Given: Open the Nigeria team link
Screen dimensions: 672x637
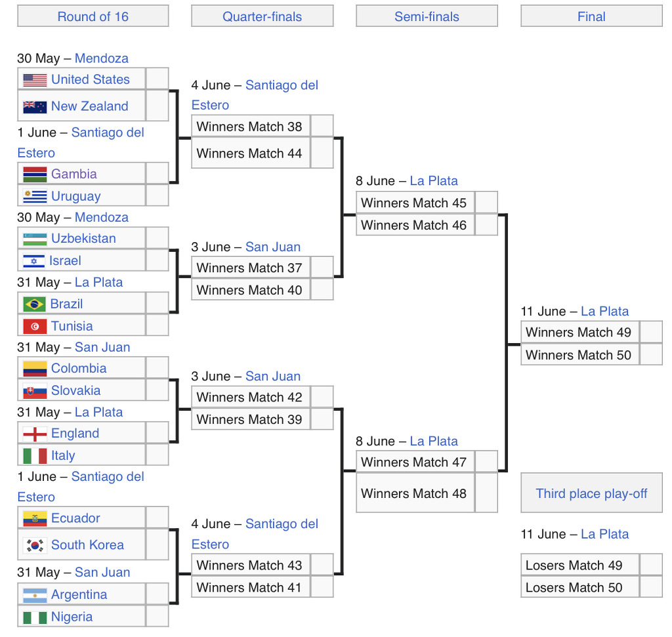Looking at the screenshot, I should pyautogui.click(x=72, y=617).
